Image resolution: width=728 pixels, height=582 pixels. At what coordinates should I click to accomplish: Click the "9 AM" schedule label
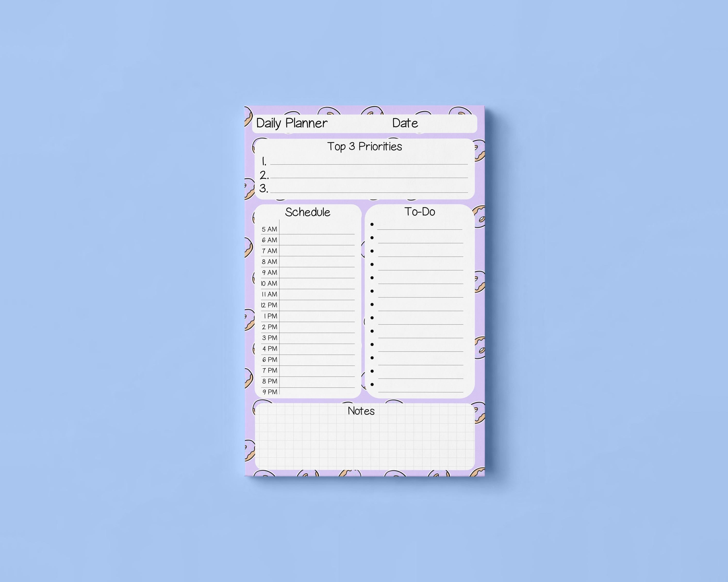(269, 273)
